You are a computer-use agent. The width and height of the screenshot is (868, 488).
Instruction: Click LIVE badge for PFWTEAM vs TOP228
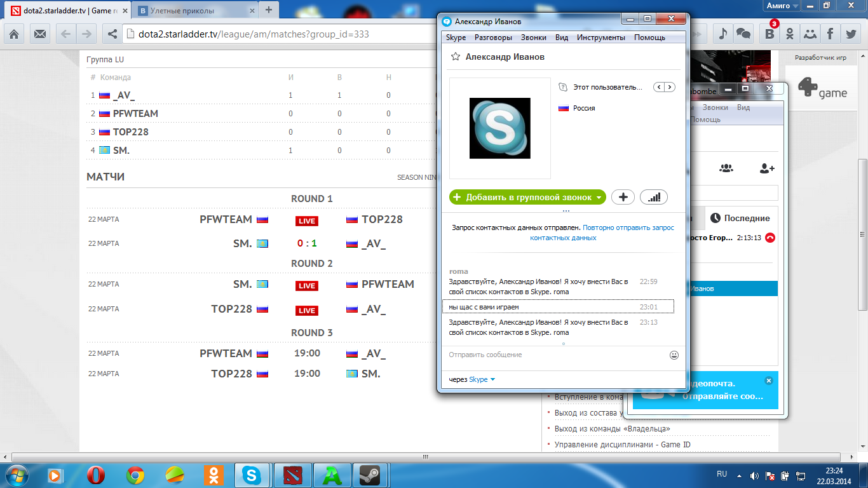(307, 220)
